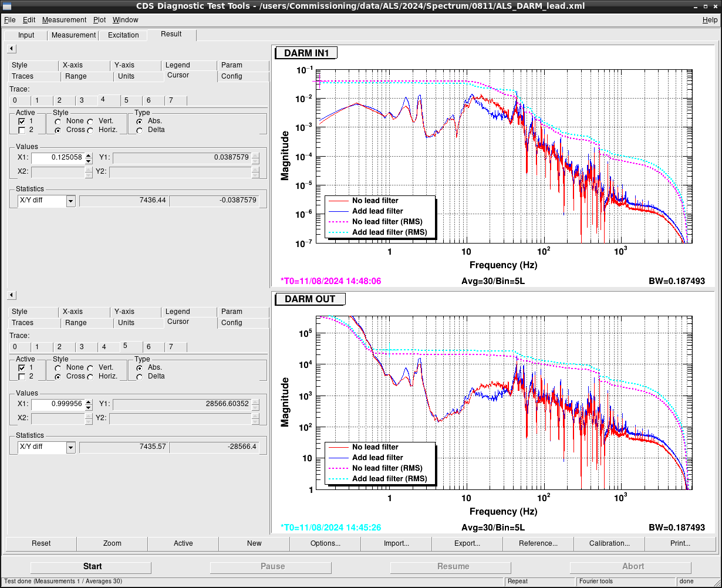Viewport: 722px width, 588px height.
Task: Switch to the Excitation tab
Action: pos(123,35)
